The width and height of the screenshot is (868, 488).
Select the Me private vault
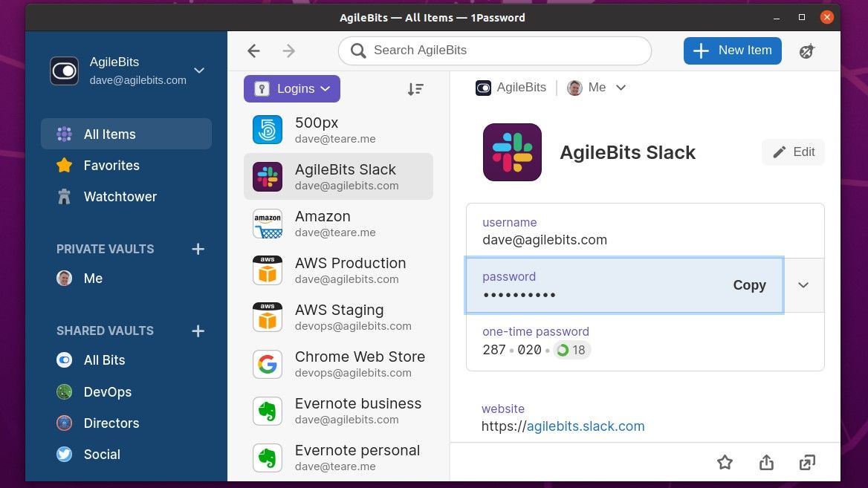coord(126,279)
